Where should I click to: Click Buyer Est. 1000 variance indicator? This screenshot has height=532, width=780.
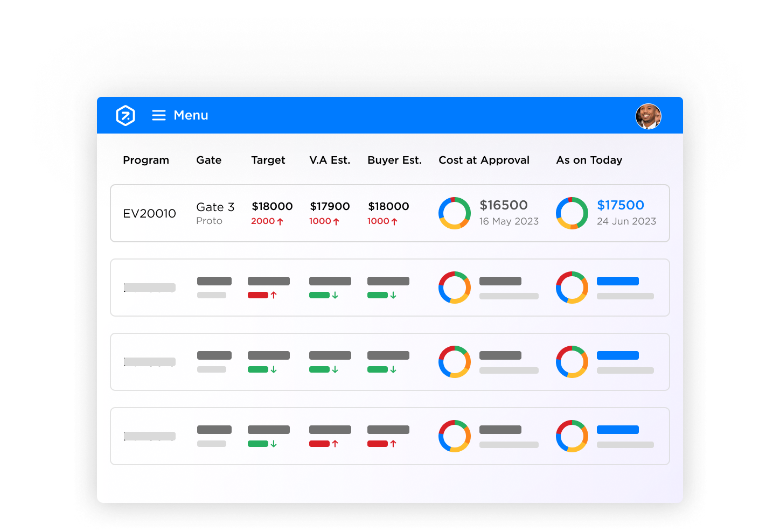coord(382,221)
